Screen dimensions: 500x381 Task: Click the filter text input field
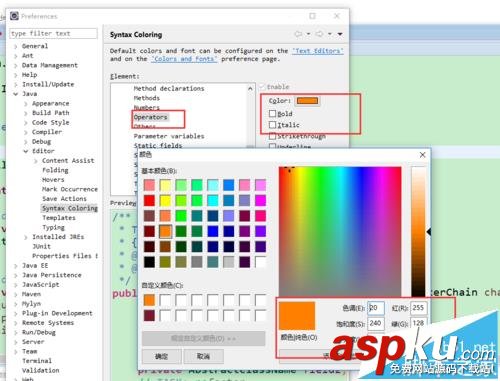pos(54,33)
